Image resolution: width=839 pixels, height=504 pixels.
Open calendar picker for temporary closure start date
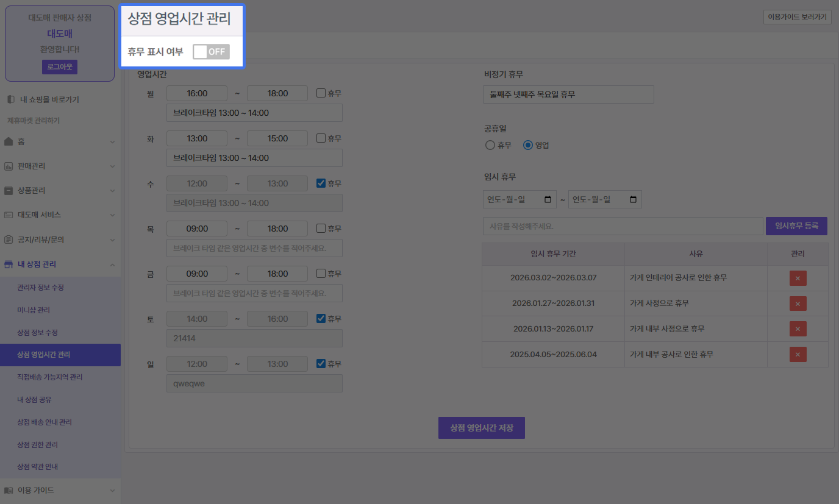548,200
